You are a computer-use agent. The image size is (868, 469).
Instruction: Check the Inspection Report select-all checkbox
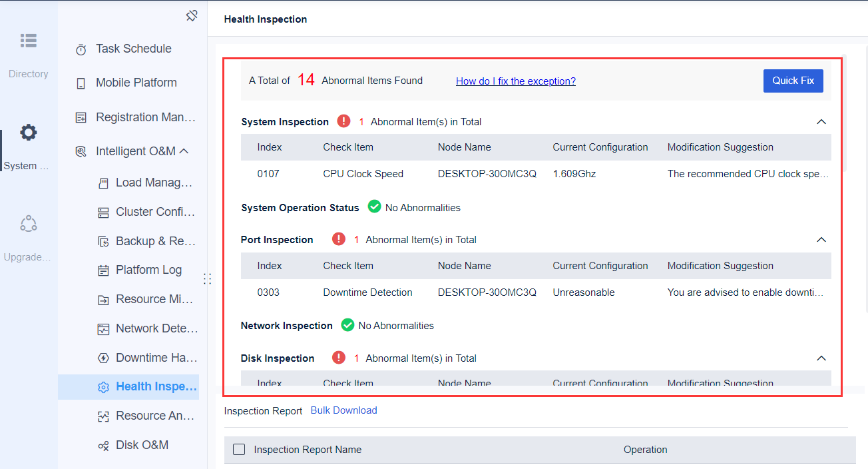pyautogui.click(x=239, y=449)
